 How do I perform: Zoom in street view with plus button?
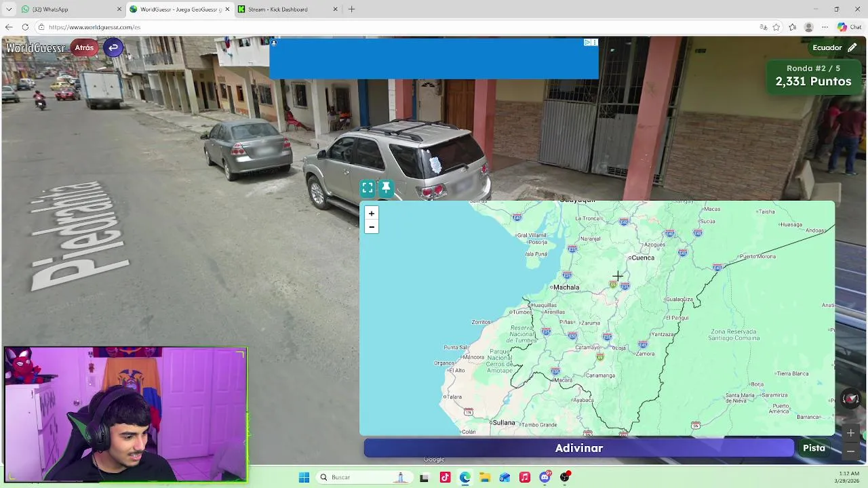[850, 433]
